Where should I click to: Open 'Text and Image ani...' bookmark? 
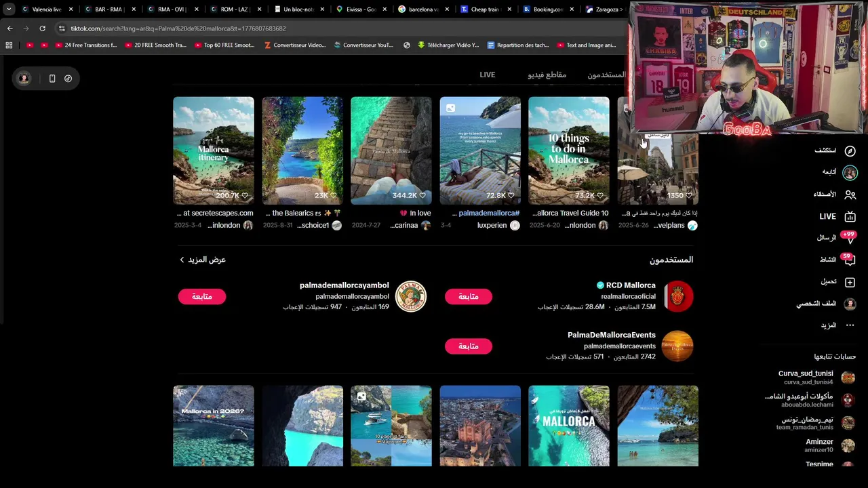click(x=587, y=45)
